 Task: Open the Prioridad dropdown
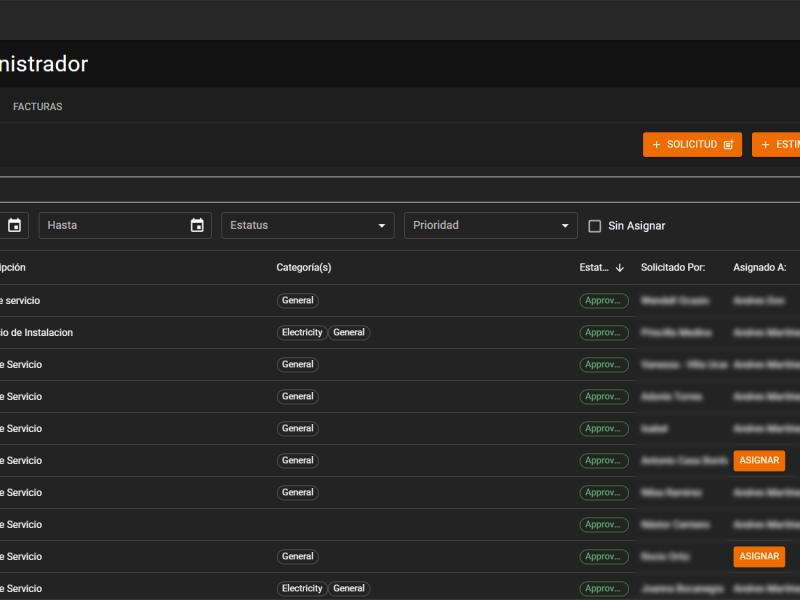[x=490, y=226]
